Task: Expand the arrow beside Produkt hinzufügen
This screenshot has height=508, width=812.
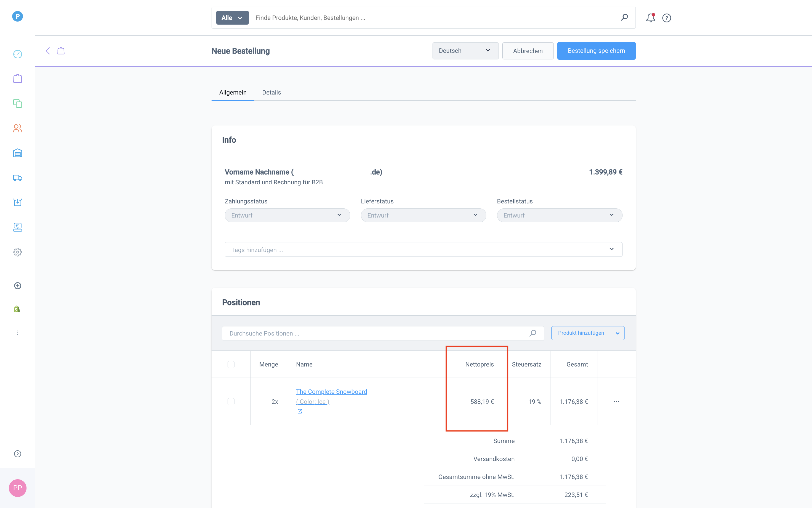Action: [x=617, y=333]
